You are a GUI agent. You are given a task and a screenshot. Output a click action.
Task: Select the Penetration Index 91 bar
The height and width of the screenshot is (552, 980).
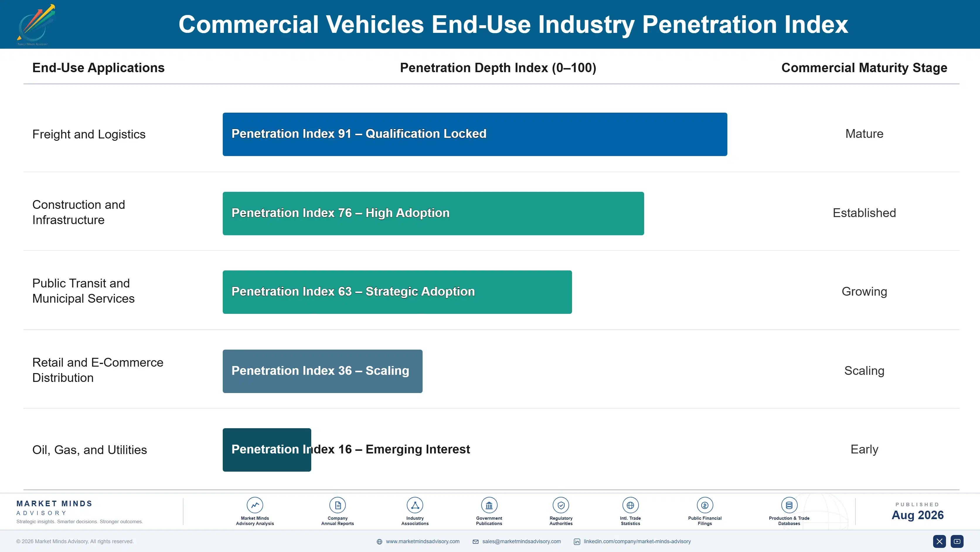(475, 134)
